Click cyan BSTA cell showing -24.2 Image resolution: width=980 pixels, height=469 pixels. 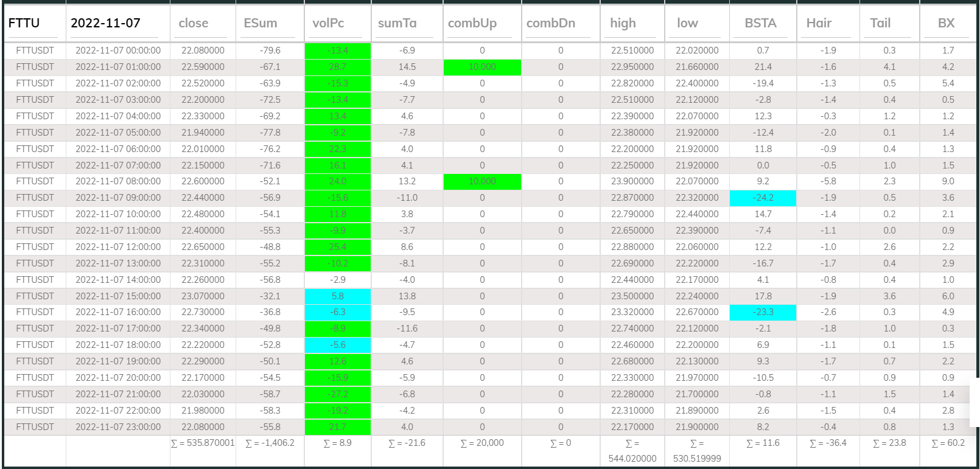click(763, 198)
